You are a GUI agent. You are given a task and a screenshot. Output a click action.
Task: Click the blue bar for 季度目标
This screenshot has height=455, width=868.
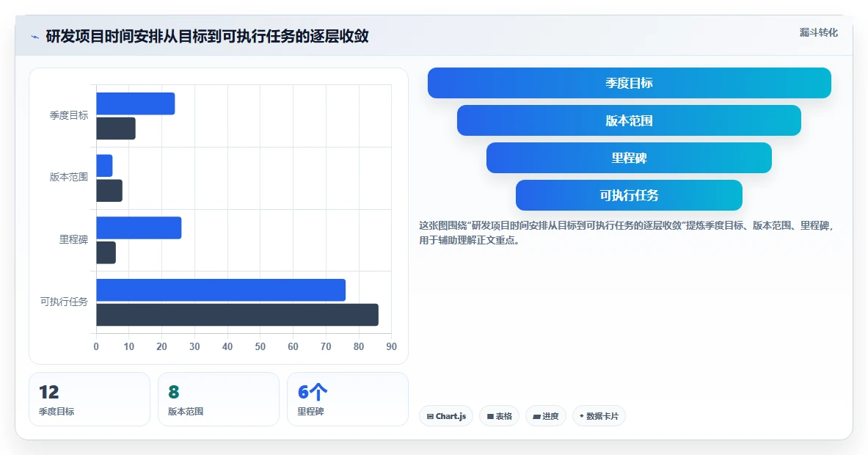pos(136,103)
